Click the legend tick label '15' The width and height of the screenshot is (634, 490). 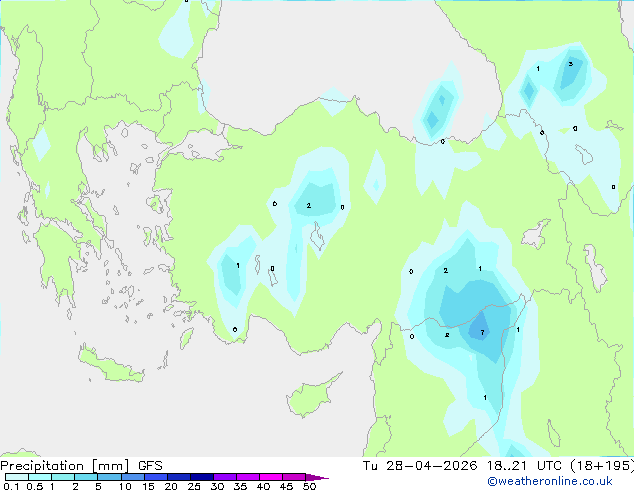(148, 486)
